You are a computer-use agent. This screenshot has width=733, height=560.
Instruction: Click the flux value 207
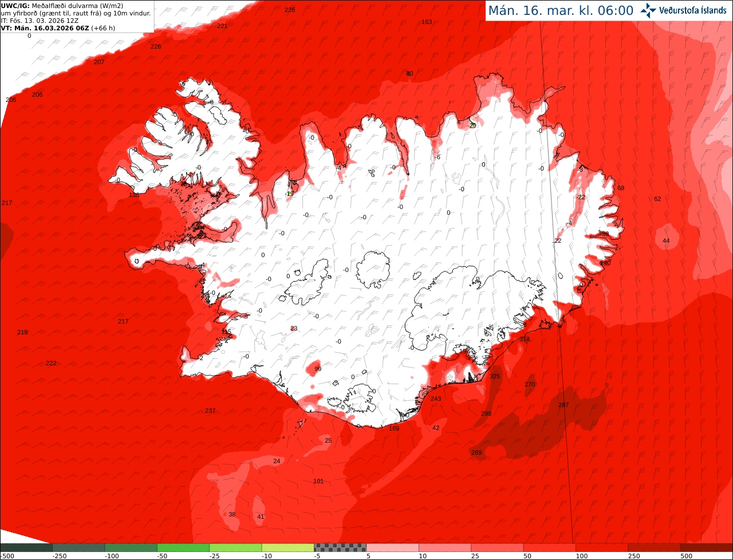(x=99, y=61)
